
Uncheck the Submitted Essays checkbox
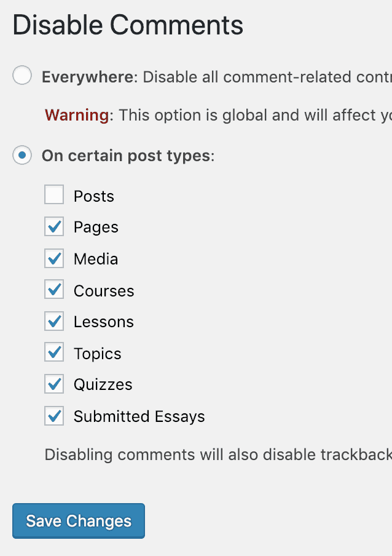54,416
